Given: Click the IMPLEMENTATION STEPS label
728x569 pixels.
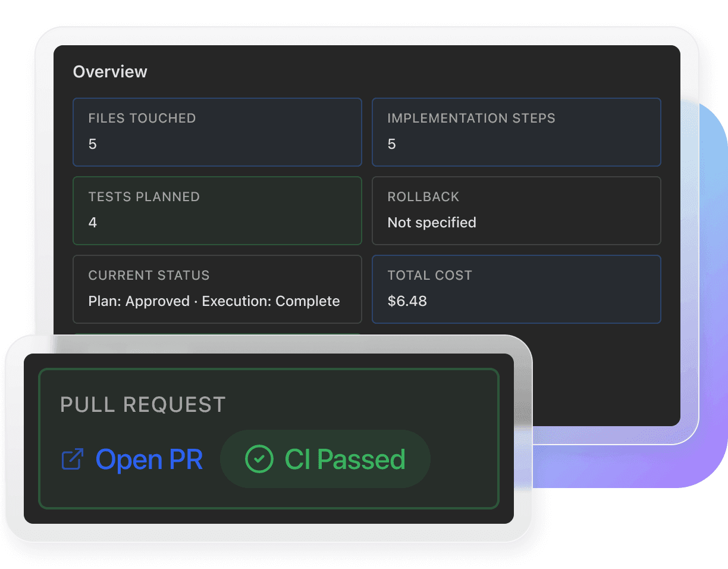Looking at the screenshot, I should pyautogui.click(x=472, y=118).
